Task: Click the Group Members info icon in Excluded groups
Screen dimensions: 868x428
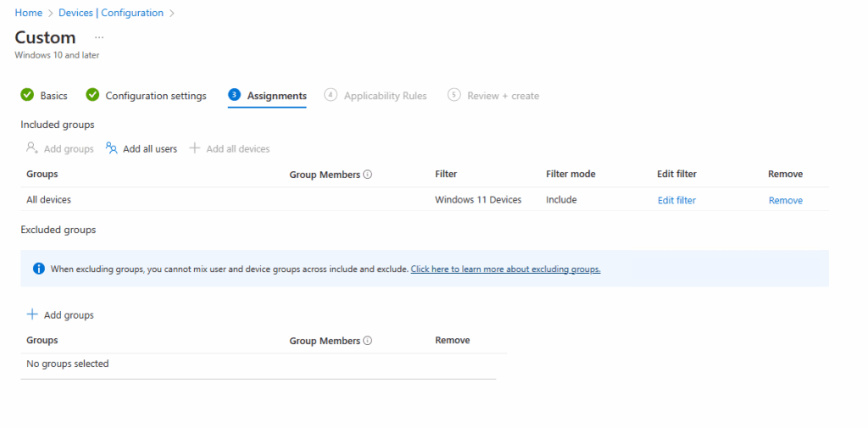Action: 368,341
